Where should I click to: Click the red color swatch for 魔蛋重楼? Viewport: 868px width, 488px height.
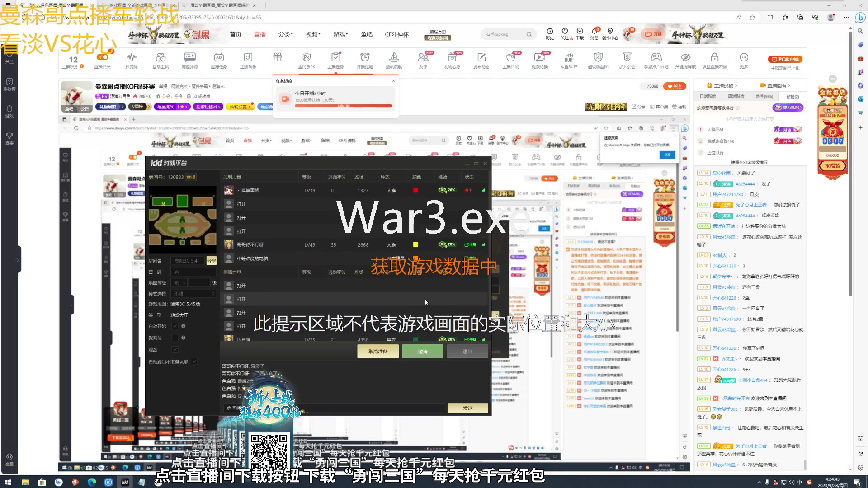coord(415,190)
